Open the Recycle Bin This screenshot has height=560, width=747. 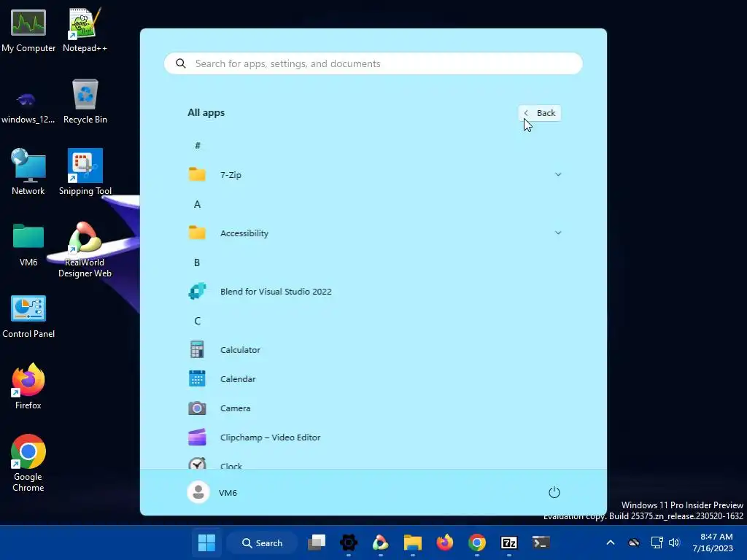(x=85, y=101)
